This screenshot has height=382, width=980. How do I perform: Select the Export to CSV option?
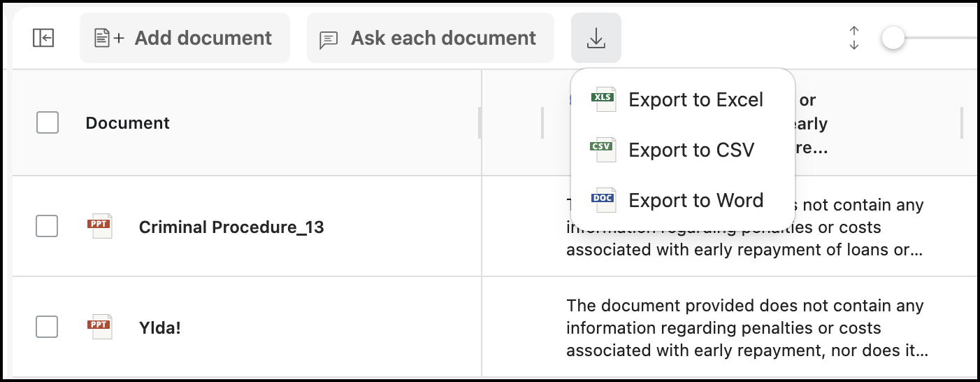[691, 150]
